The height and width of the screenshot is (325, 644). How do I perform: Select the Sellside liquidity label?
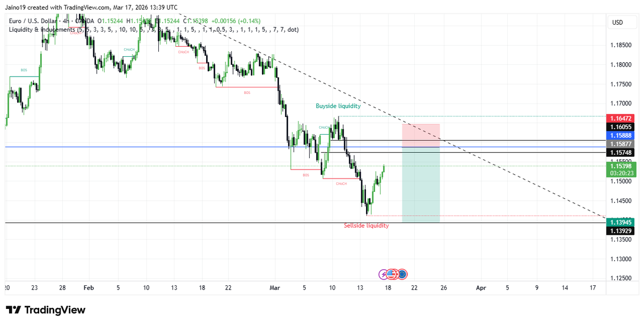click(x=367, y=226)
